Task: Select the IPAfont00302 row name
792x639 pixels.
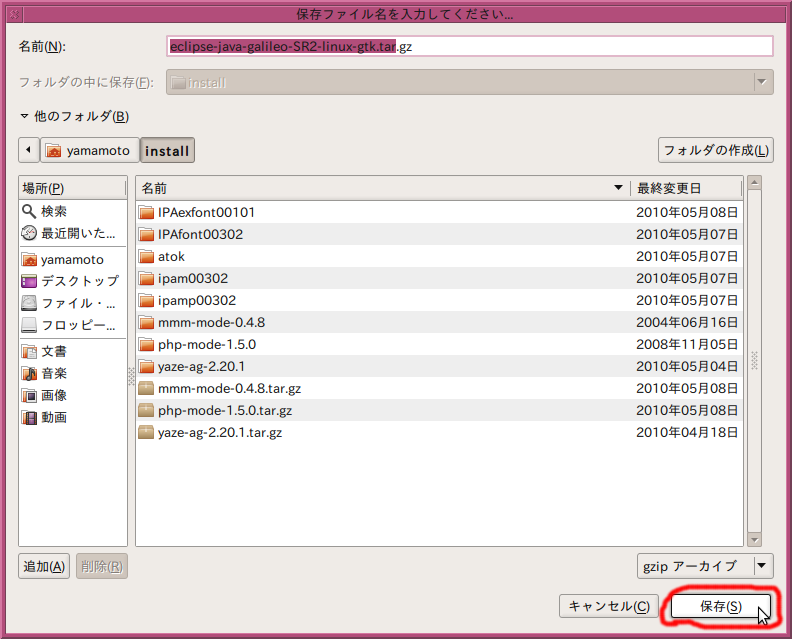Action: tap(200, 234)
